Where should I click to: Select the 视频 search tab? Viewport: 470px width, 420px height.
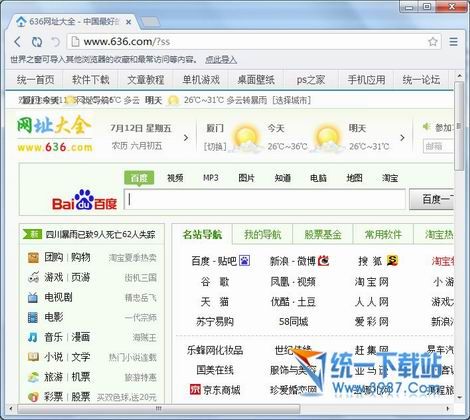coord(175,178)
